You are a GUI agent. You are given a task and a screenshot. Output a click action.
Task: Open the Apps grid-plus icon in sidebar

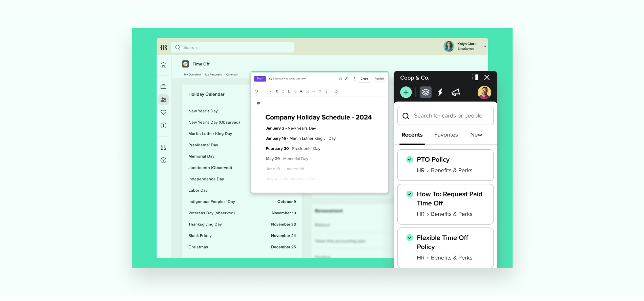click(x=163, y=147)
